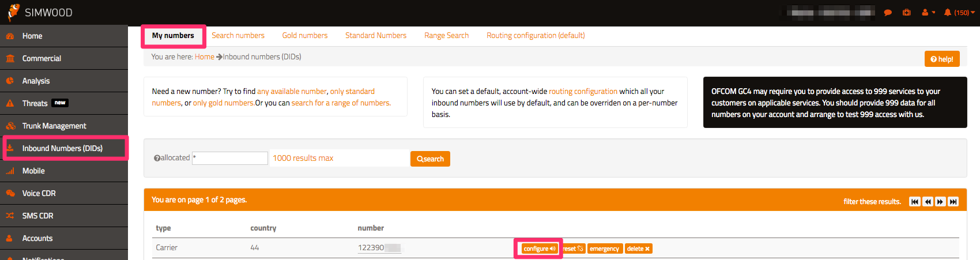This screenshot has width=980, height=260.
Task: Click the Home breadcrumb link
Action: (205, 56)
